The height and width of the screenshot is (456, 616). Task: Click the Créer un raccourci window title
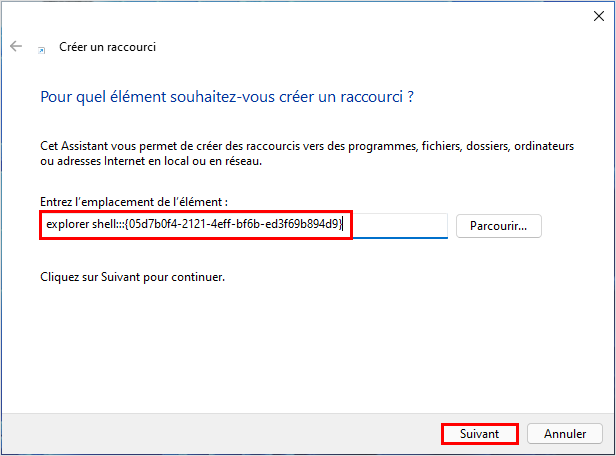[107, 47]
